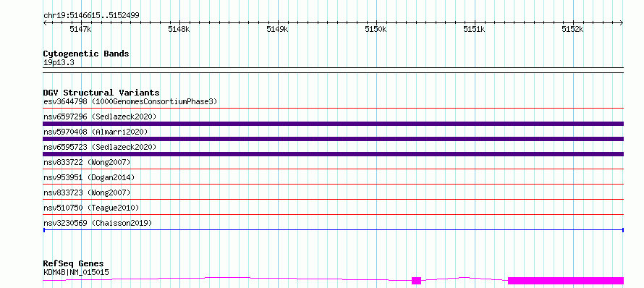
Task: Click the left arrow end of the ruler
Action: 45,23
